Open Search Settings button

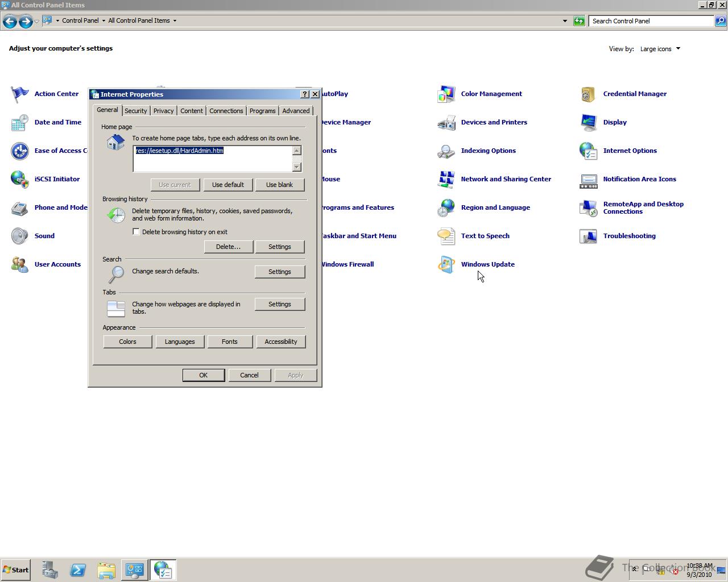coord(280,272)
